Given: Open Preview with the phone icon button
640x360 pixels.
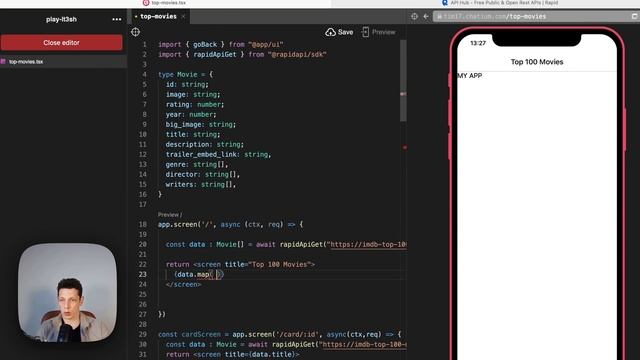Looking at the screenshot, I should tap(378, 32).
